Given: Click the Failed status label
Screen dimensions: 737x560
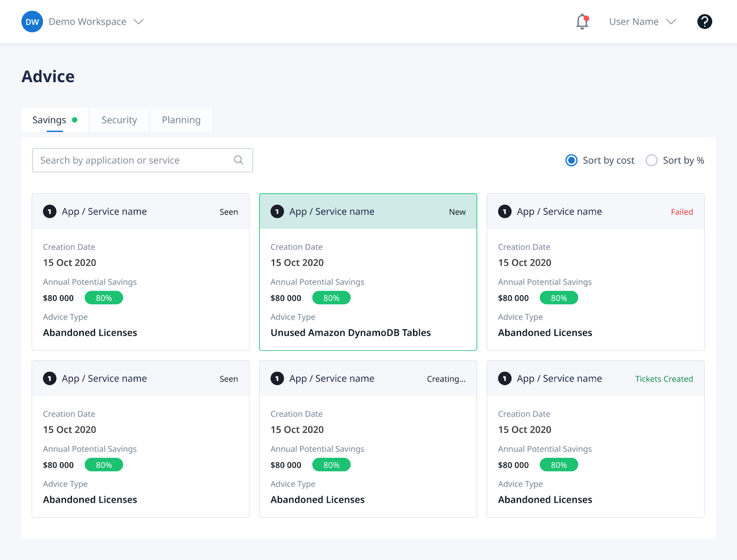Looking at the screenshot, I should pos(682,212).
